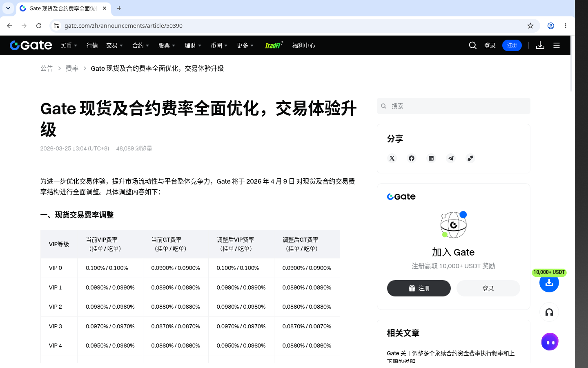
Task: Open TradFi menu item
Action: [274, 45]
